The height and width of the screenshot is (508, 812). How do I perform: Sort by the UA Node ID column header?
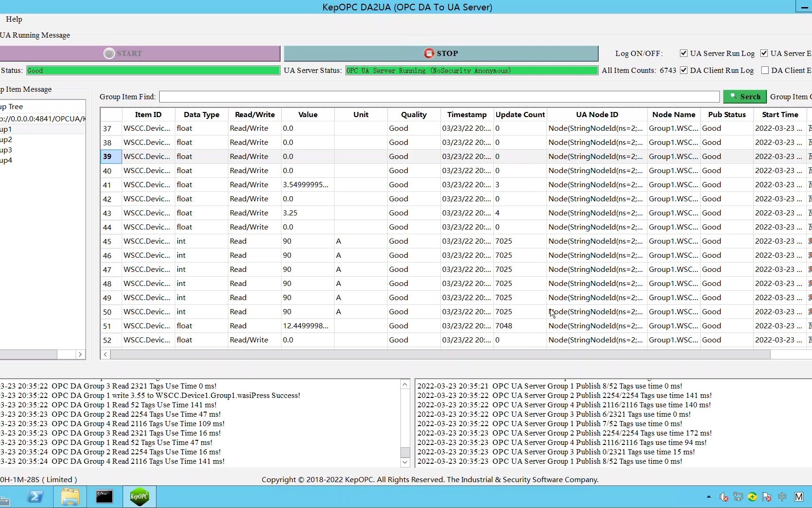click(597, 114)
